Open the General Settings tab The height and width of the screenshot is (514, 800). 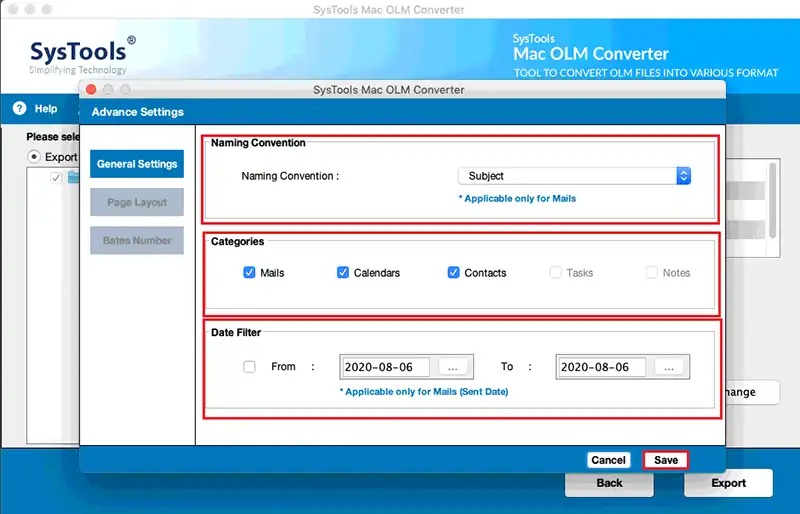coord(137,164)
